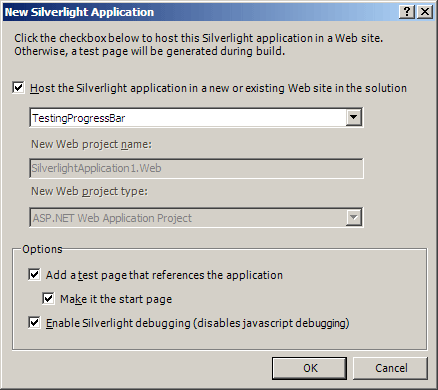Click the 'Add a test page' label
This screenshot has height=390, width=438.
pos(164,275)
